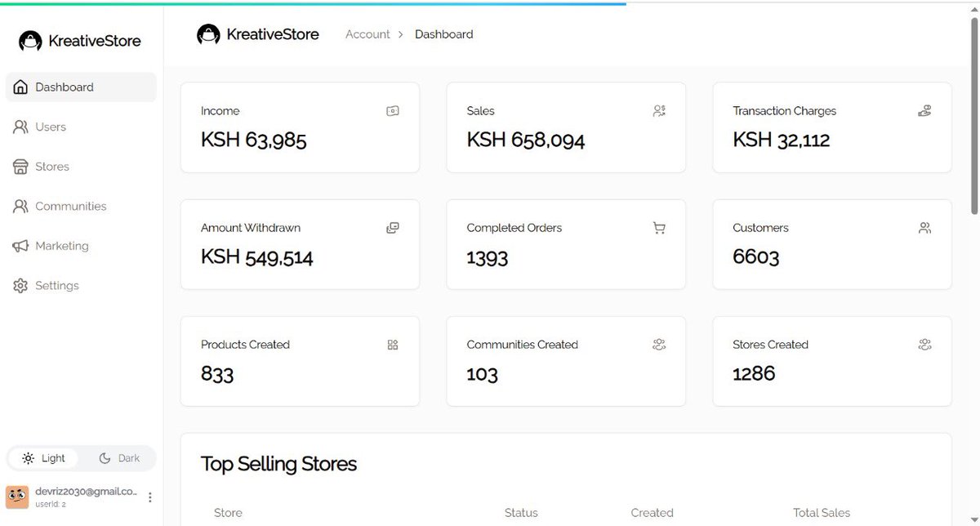The width and height of the screenshot is (980, 526).
Task: Open the Marketing sidebar page
Action: point(61,246)
